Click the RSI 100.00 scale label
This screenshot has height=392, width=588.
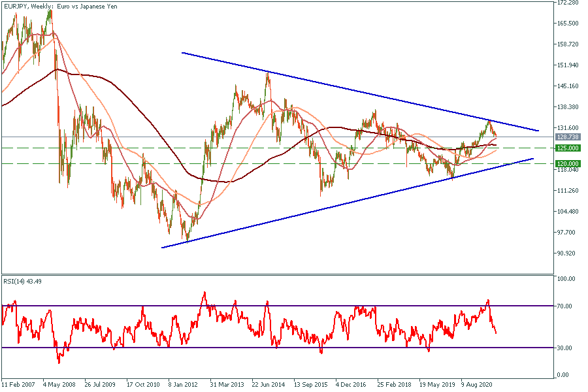(565, 278)
